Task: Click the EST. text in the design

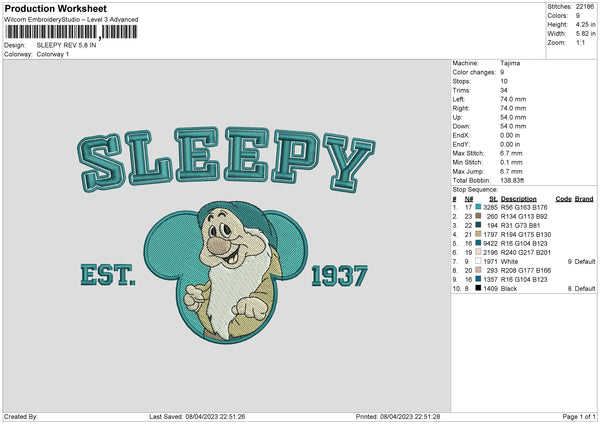Action: [108, 275]
